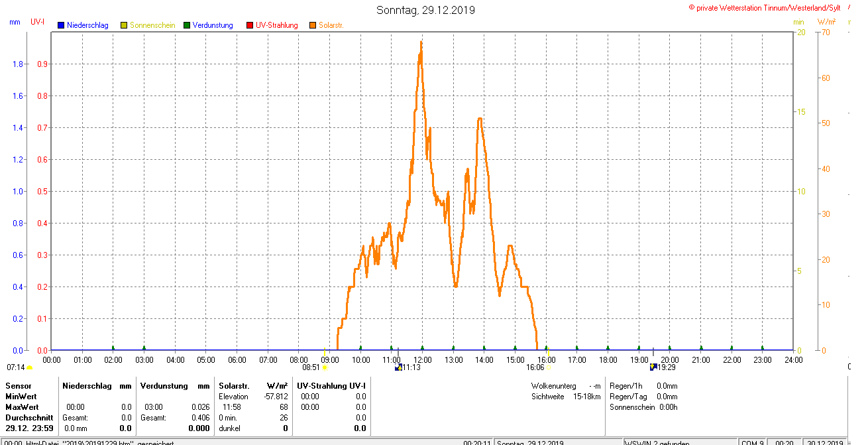This screenshot has height=445, width=868.
Task: Click the Elevation value -57.812
Action: pyautogui.click(x=276, y=397)
